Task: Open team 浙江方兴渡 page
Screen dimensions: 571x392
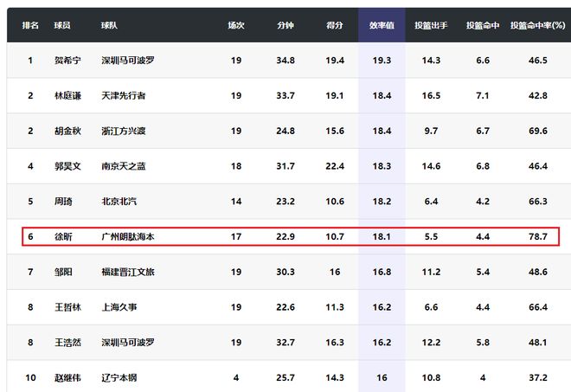Action: coord(123,131)
